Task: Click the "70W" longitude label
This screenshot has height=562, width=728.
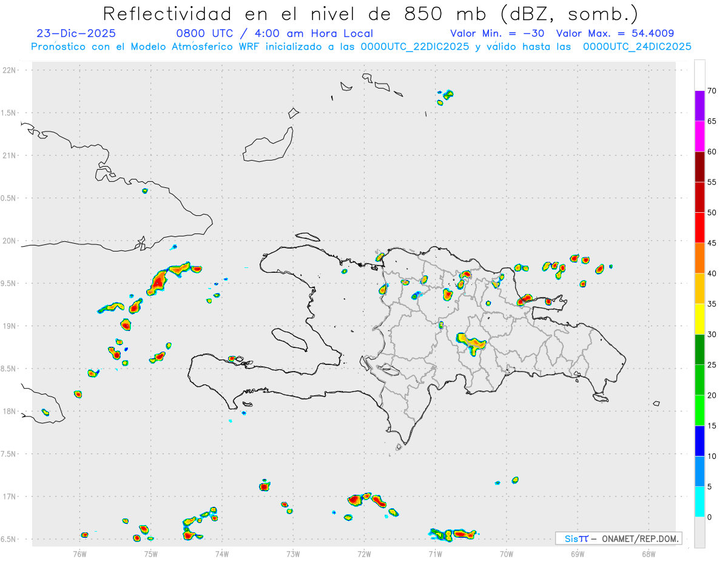Action: [507, 554]
